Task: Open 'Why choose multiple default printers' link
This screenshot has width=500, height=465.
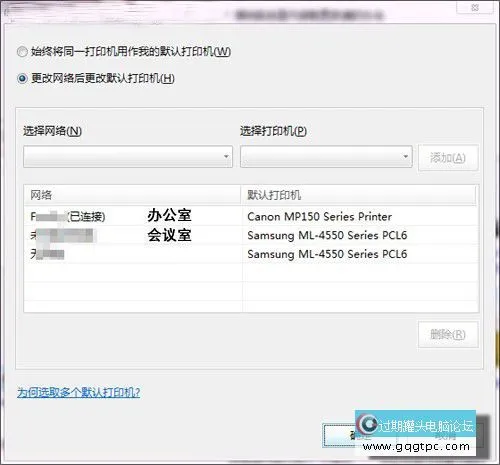Action: (x=79, y=392)
